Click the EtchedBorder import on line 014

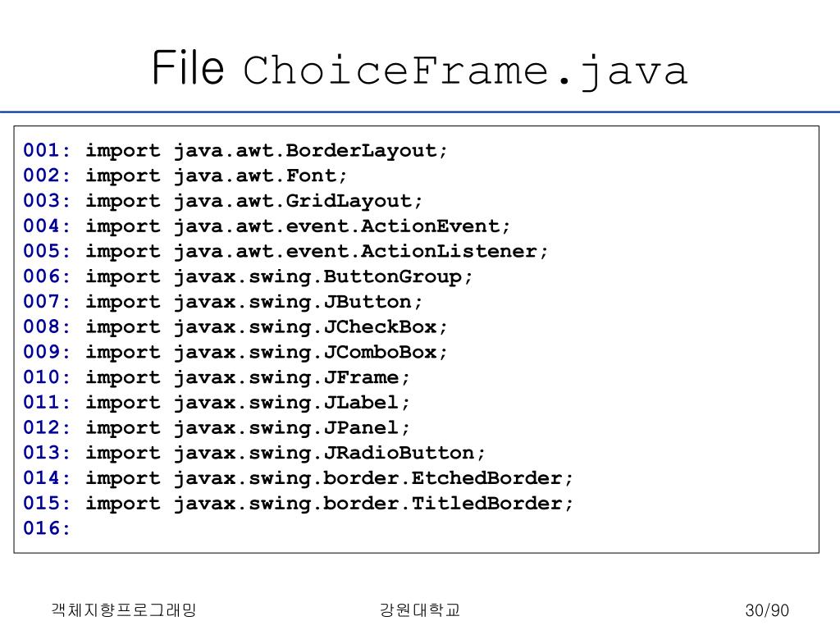tap(297, 478)
